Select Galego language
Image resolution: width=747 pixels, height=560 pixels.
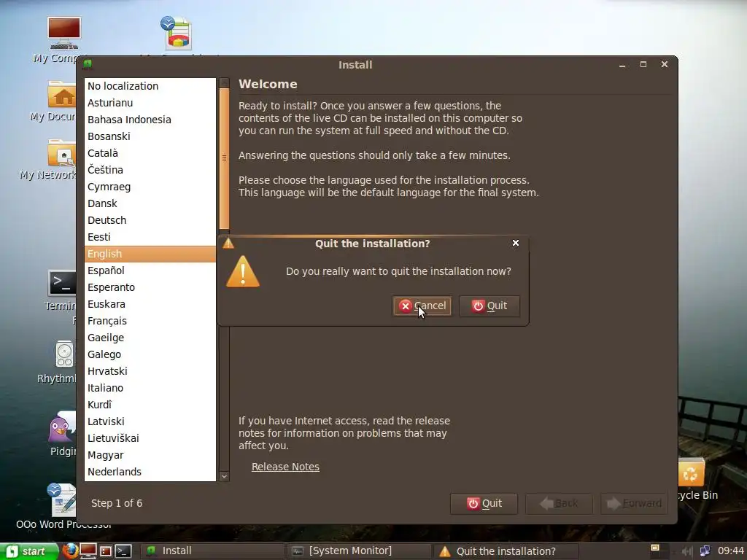tap(150, 354)
